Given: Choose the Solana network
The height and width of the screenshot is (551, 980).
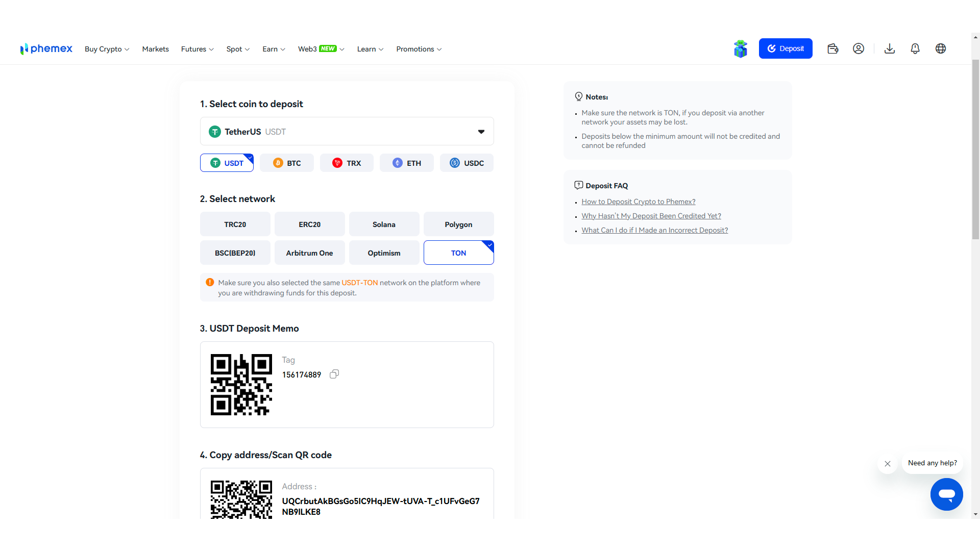Looking at the screenshot, I should [x=384, y=224].
